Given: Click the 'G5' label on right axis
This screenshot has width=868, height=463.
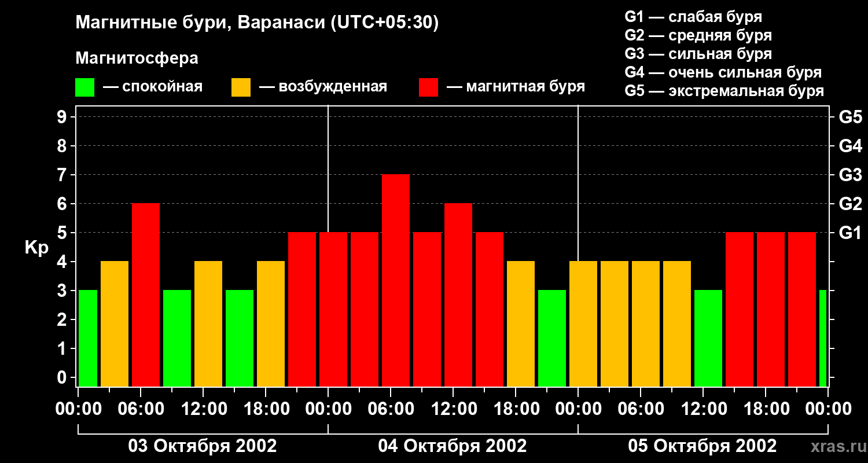Looking at the screenshot, I should (x=850, y=117).
